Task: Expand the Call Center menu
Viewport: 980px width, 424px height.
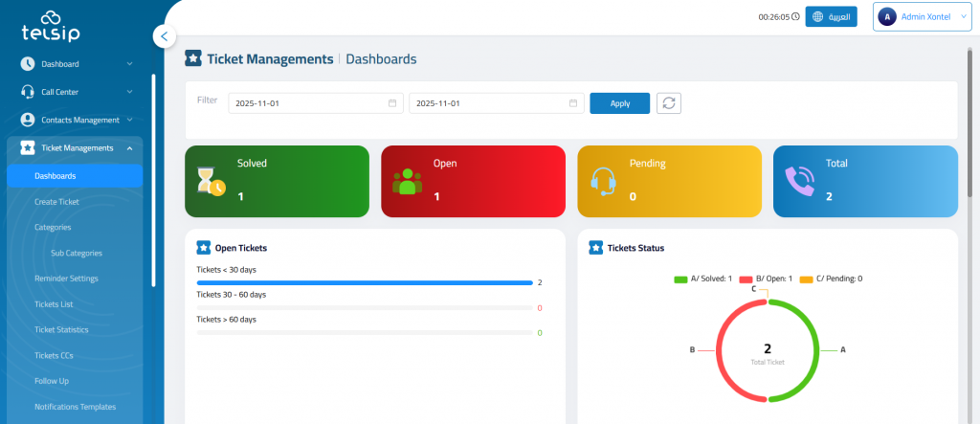Action: [77, 92]
